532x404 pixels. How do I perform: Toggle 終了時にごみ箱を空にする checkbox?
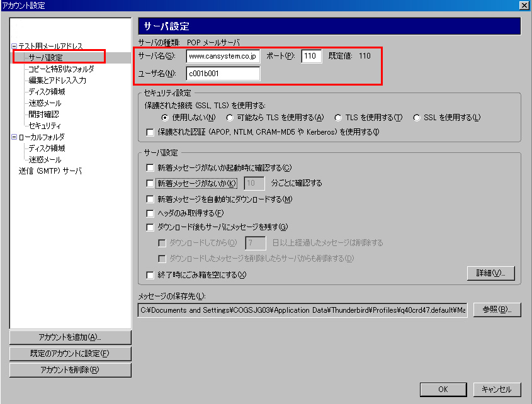pyautogui.click(x=150, y=275)
